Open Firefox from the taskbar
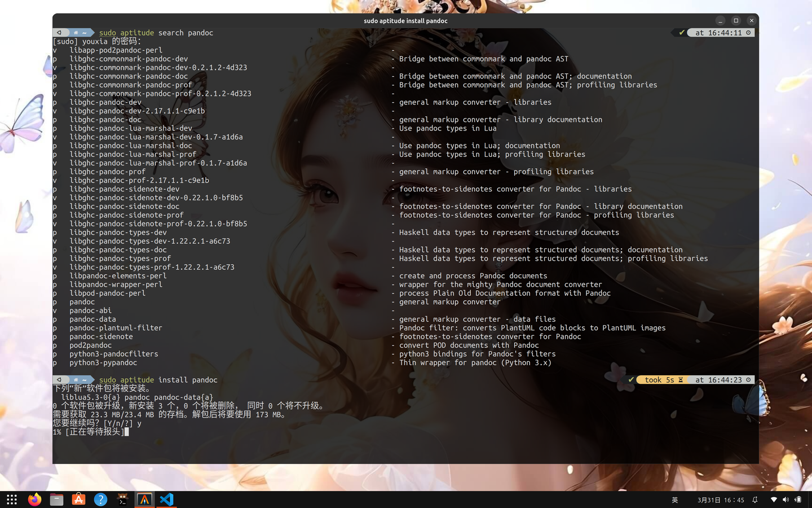The height and width of the screenshot is (508, 812). (34, 500)
